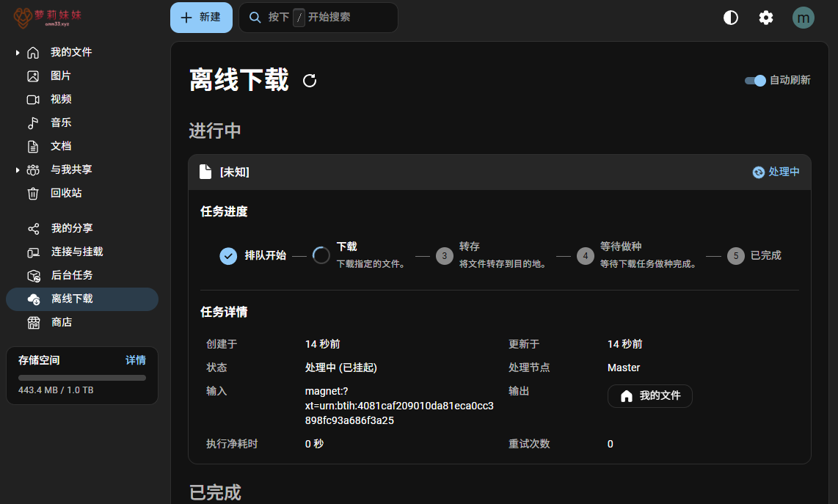Toggle the 自动刷新 switch
The width and height of the screenshot is (838, 504).
tap(755, 81)
